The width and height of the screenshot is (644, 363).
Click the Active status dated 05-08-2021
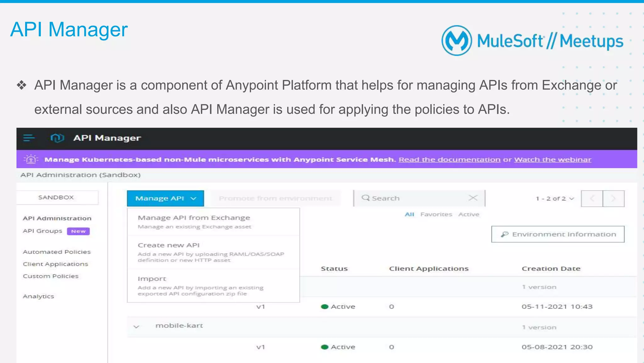pos(338,347)
